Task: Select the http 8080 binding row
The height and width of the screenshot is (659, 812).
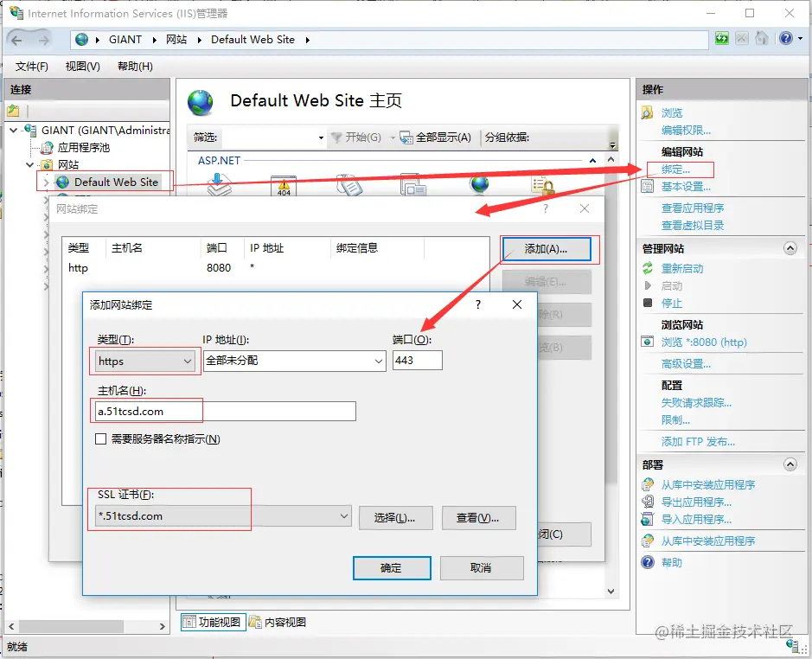Action: (274, 268)
